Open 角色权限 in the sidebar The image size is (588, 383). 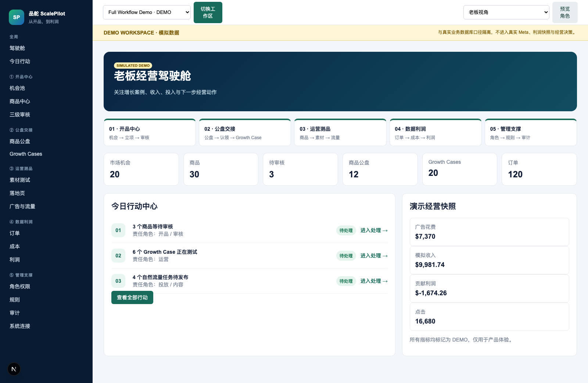click(20, 286)
